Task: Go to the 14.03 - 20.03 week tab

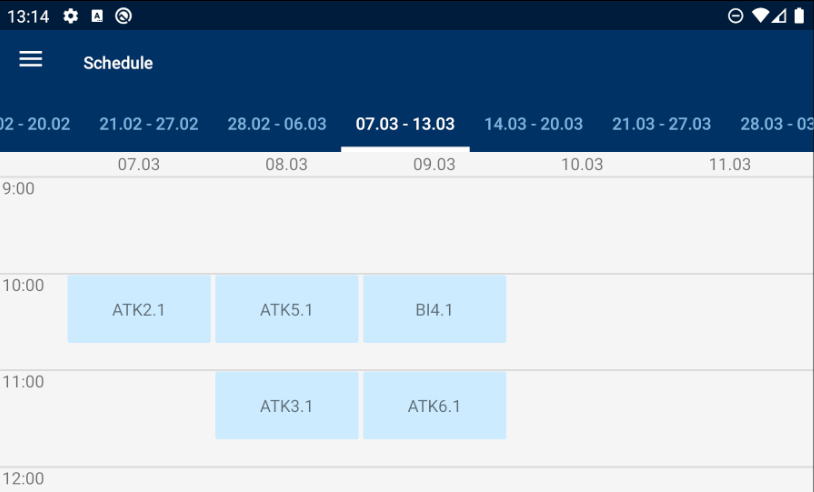Action: (533, 124)
